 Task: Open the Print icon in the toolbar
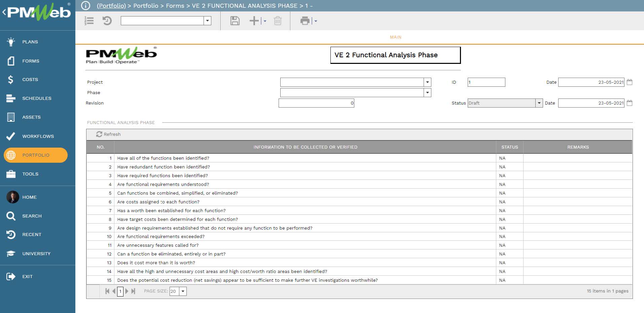click(305, 21)
